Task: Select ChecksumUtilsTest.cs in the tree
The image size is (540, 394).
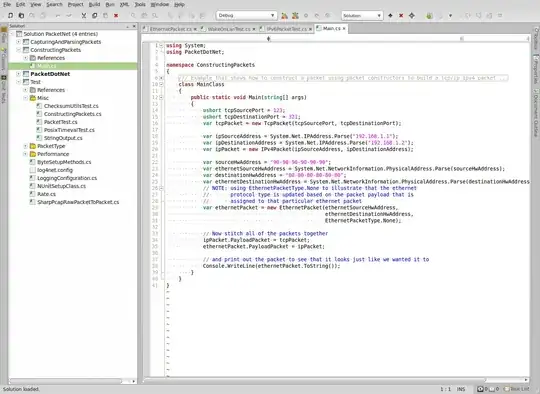Action: [71, 106]
